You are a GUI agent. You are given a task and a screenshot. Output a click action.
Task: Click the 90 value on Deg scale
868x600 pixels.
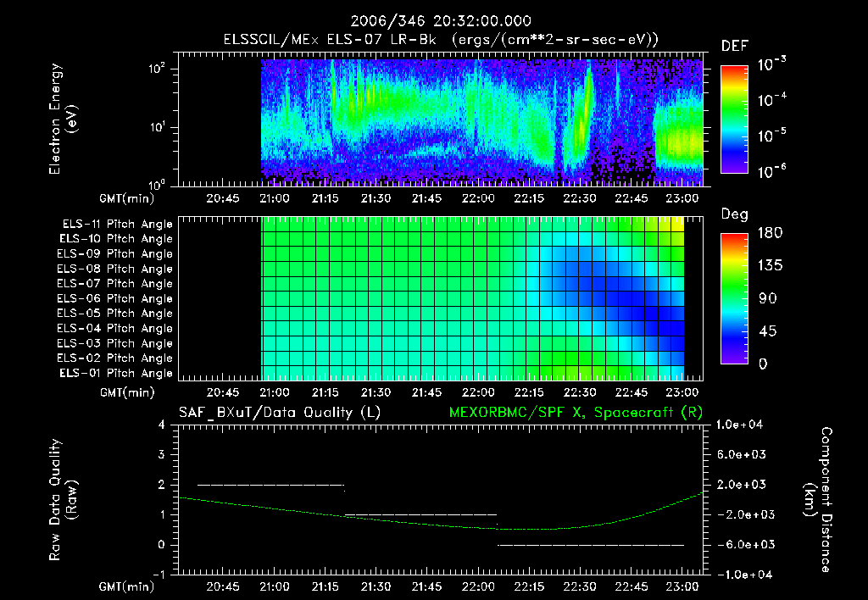768,299
